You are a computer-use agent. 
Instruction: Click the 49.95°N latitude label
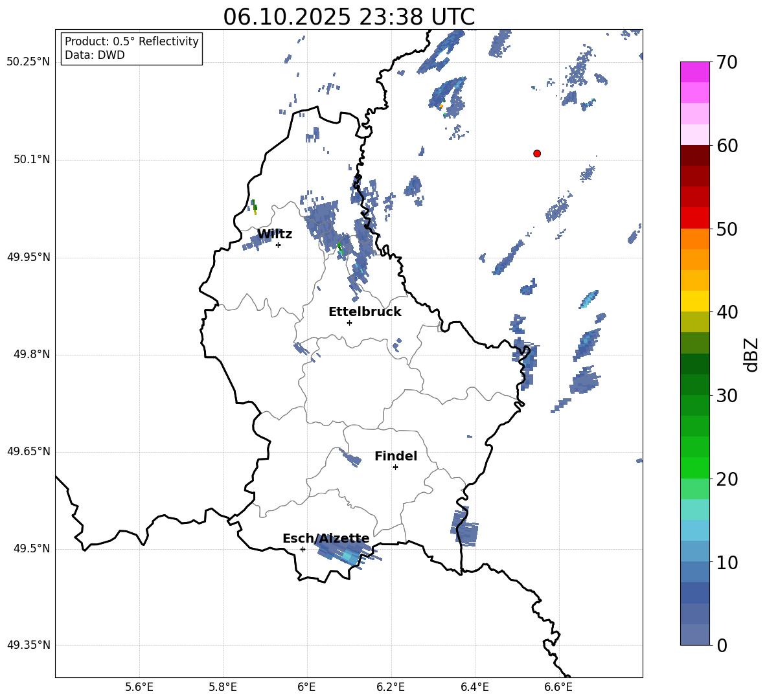pyautogui.click(x=29, y=257)
